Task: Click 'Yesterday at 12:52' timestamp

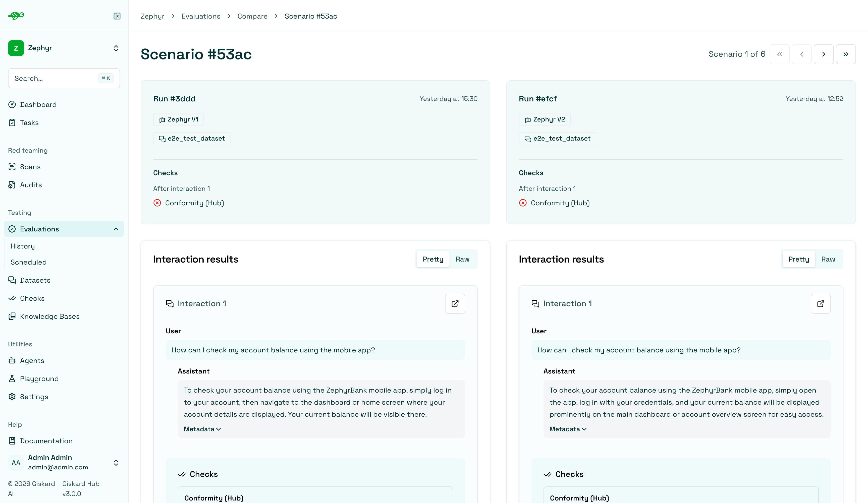Action: tap(814, 99)
